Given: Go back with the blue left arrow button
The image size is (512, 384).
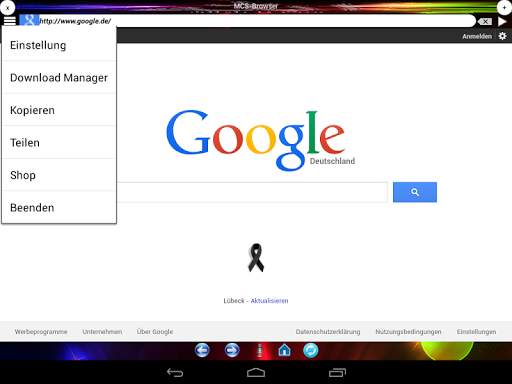Looking at the screenshot, I should pyautogui.click(x=202, y=350).
